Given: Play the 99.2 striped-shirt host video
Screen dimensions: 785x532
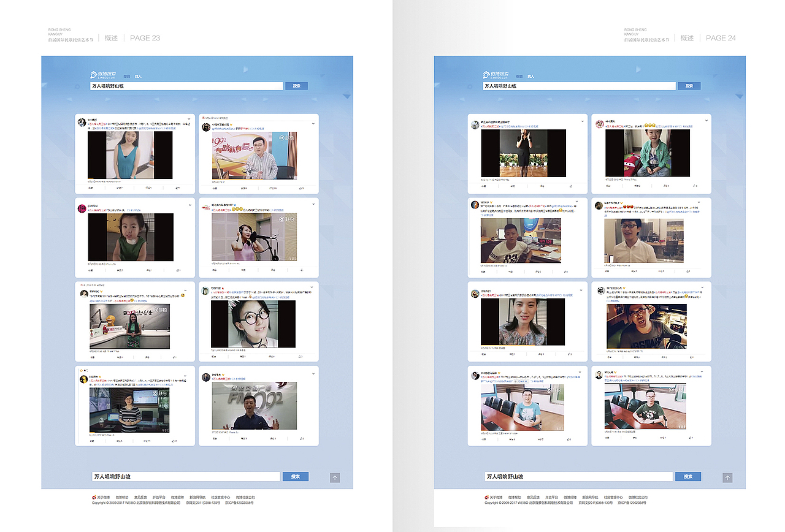Looking at the screenshot, I should [x=255, y=156].
